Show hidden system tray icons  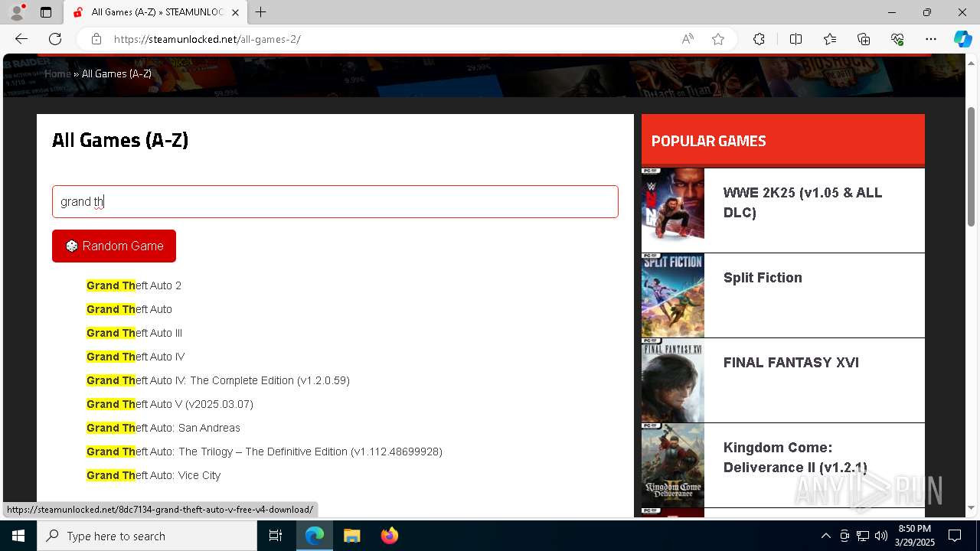tap(825, 536)
